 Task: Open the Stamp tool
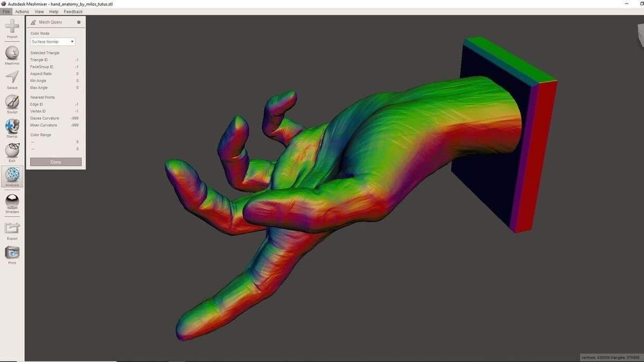pos(12,128)
